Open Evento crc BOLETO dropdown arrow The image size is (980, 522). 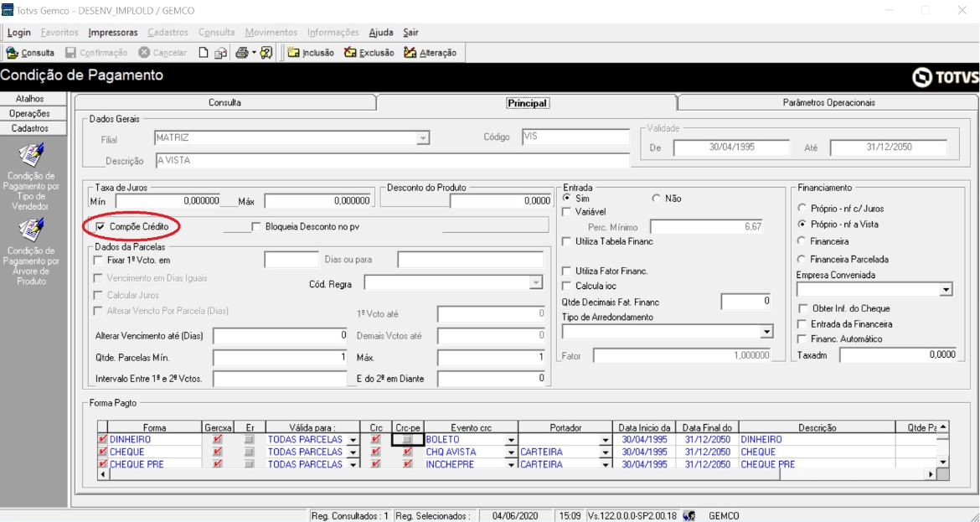pyautogui.click(x=511, y=440)
